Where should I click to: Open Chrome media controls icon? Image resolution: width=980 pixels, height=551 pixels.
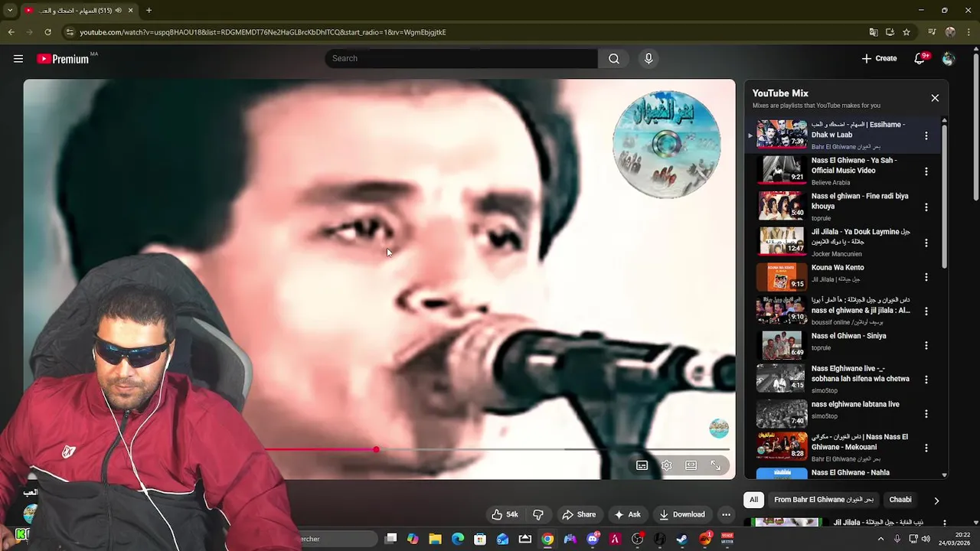pyautogui.click(x=932, y=32)
